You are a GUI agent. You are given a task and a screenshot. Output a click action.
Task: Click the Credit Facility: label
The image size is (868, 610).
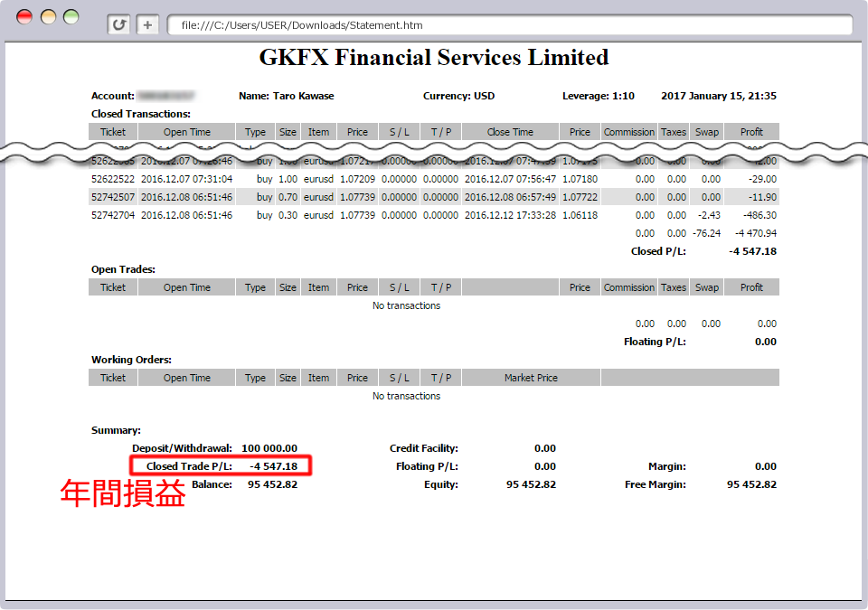point(423,448)
